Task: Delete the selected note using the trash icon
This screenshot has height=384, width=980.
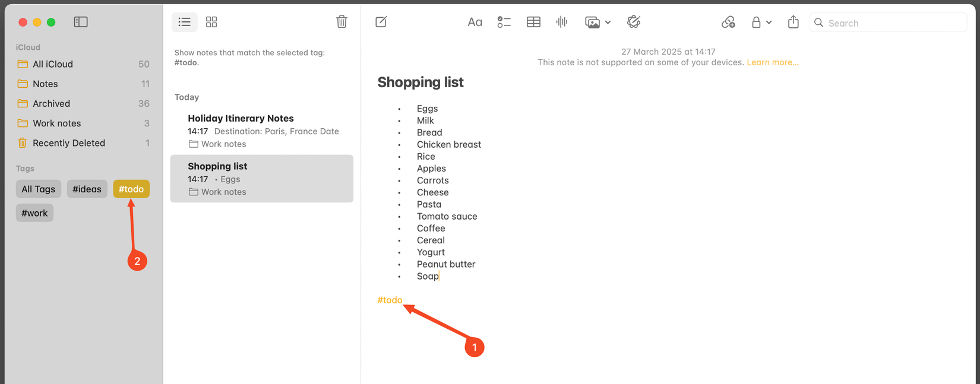Action: point(342,21)
